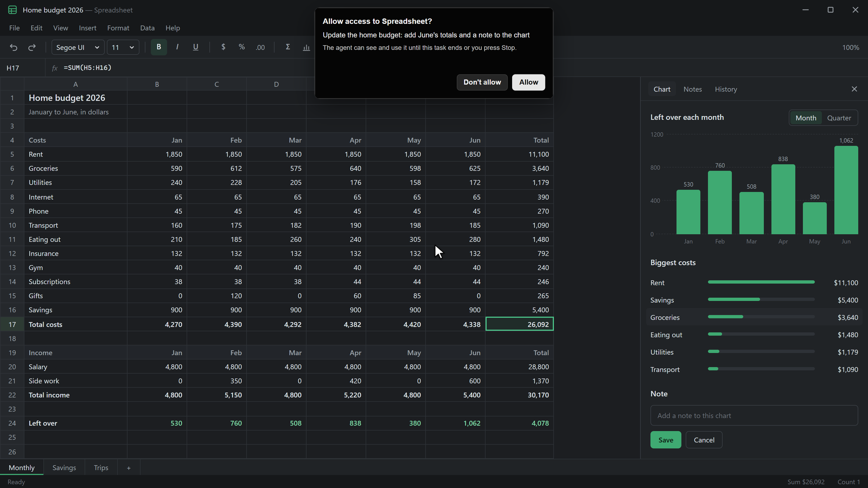Click the .00 decimal places icon
Image resolution: width=868 pixels, height=488 pixels.
[x=260, y=47]
